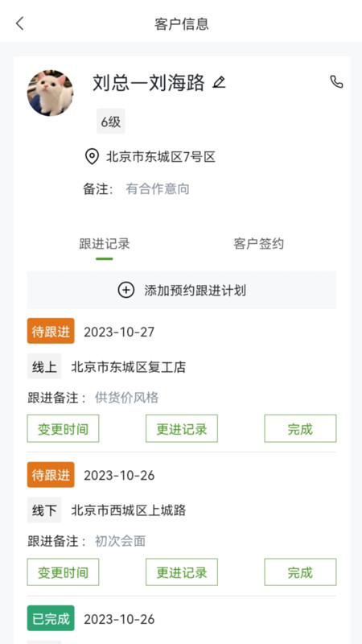Tap the location pin icon
362x644 pixels.
pyautogui.click(x=92, y=156)
